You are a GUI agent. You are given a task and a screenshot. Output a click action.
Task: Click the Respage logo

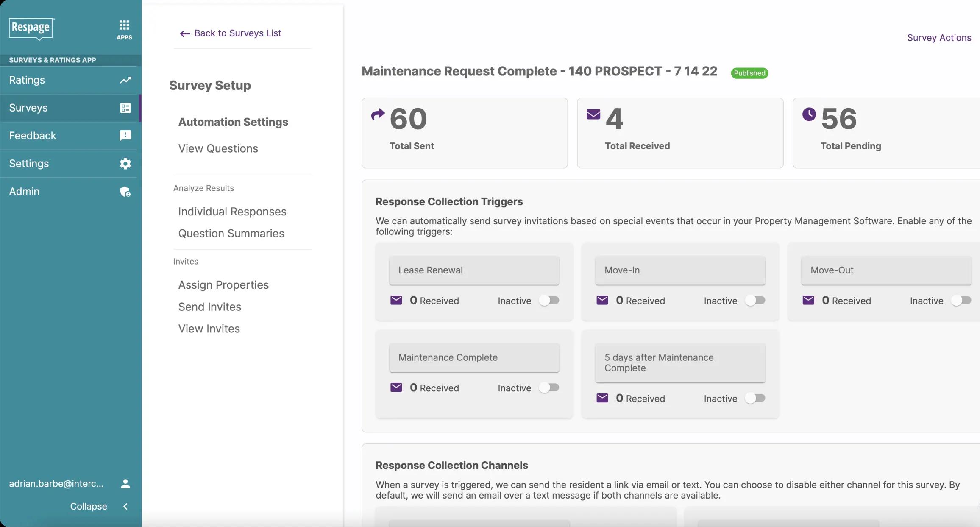pyautogui.click(x=31, y=28)
